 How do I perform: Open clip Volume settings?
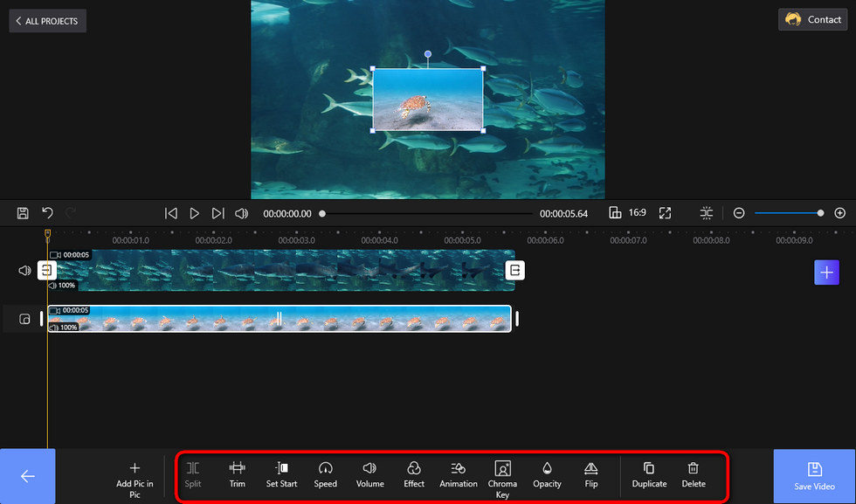click(x=370, y=474)
